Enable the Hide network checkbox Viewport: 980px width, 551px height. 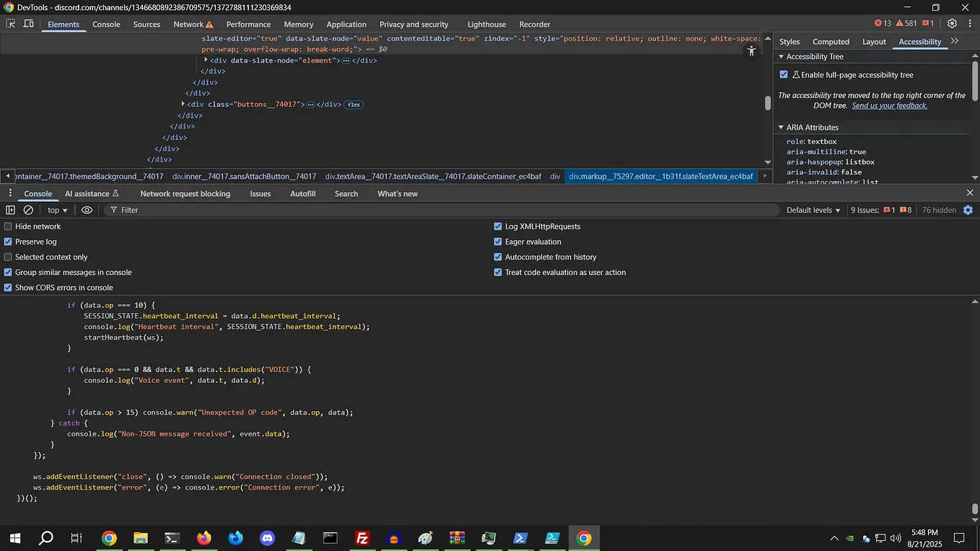(9, 226)
